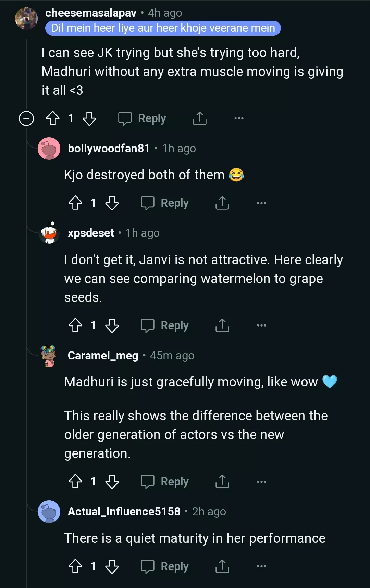Share cheesemasalapav's comment

tap(199, 118)
